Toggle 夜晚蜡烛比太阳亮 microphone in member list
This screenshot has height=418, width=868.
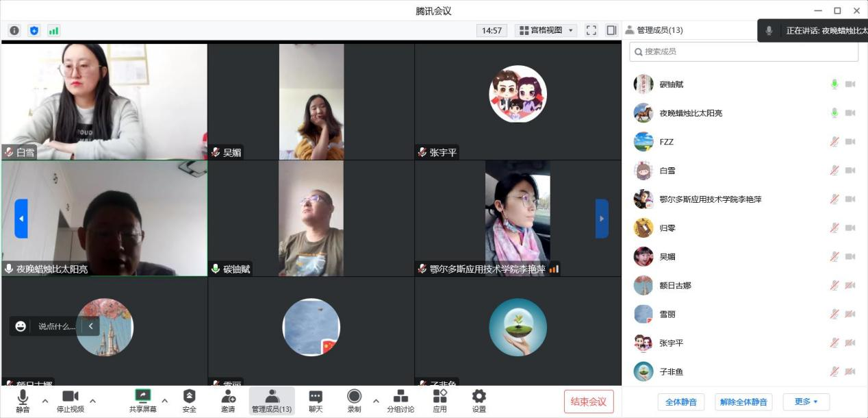point(834,113)
